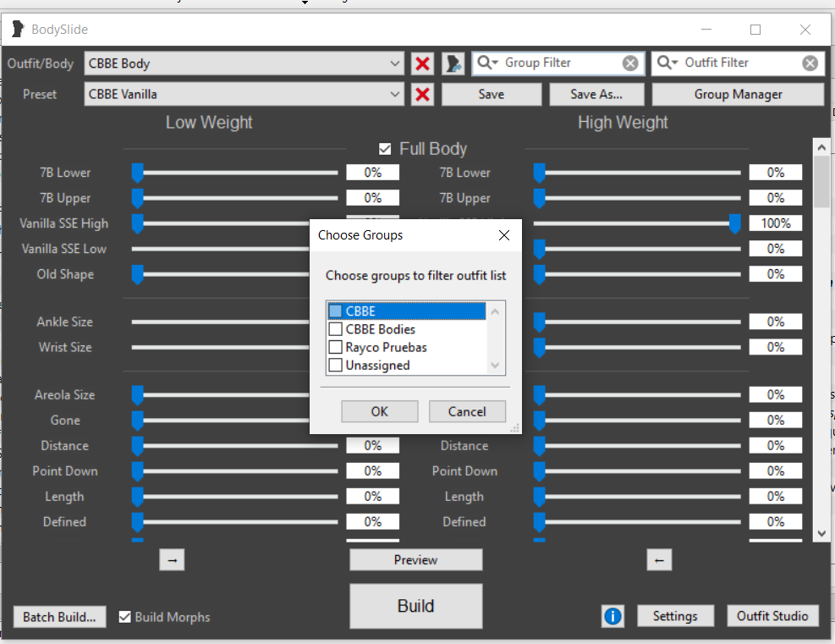Confirm group selection with OK

(379, 411)
